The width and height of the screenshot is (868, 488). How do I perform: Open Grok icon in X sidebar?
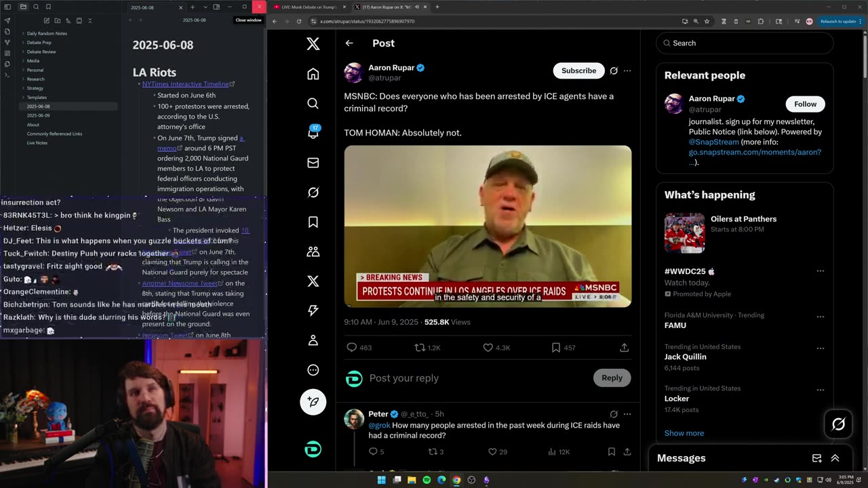313,192
